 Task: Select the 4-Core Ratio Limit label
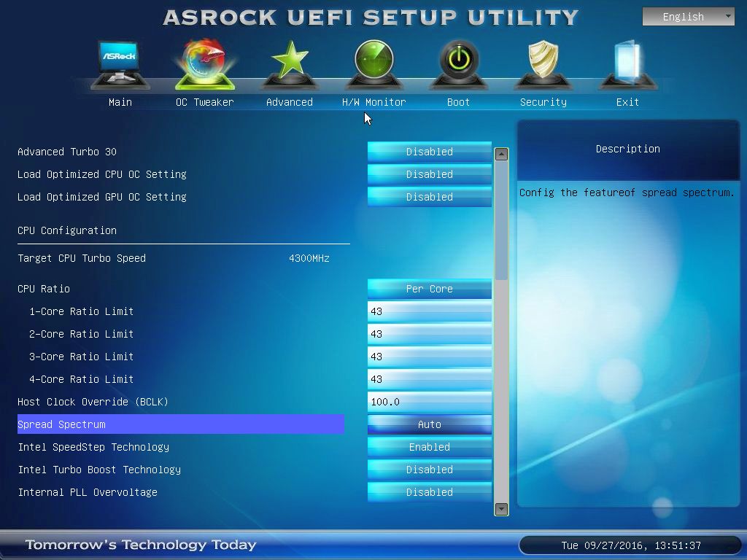82,379
